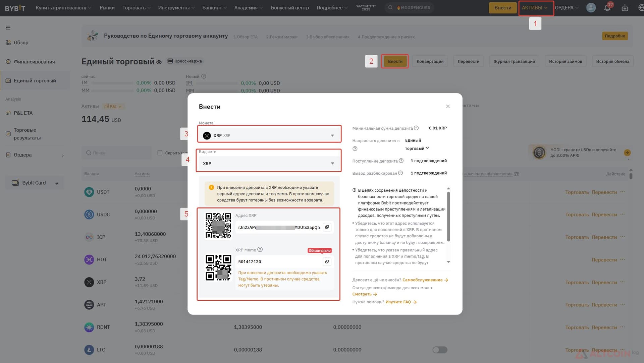Open the Изучите FAQ link
Image resolution: width=644 pixels, height=363 pixels.
(x=401, y=302)
